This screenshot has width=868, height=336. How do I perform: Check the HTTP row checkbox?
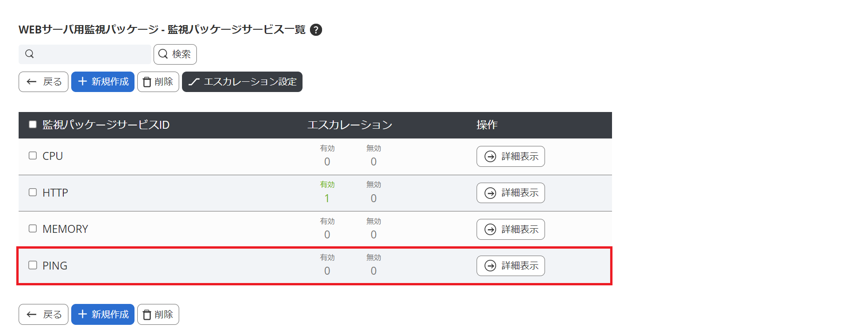[x=33, y=192]
